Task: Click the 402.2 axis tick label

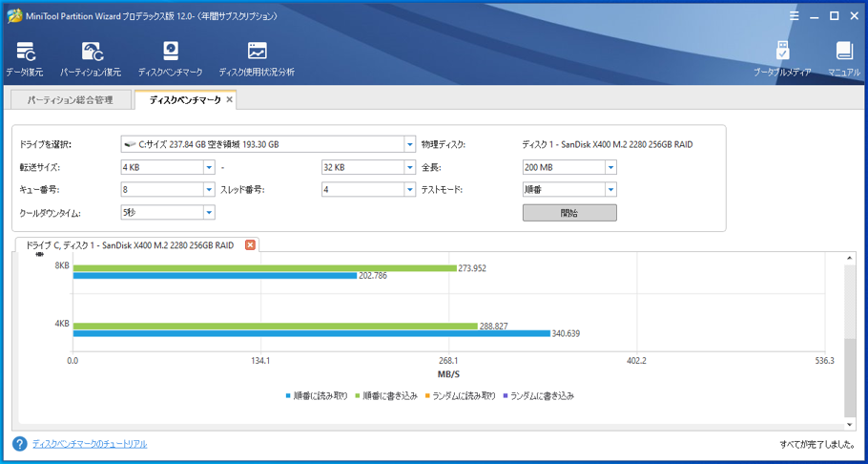Action: (636, 361)
